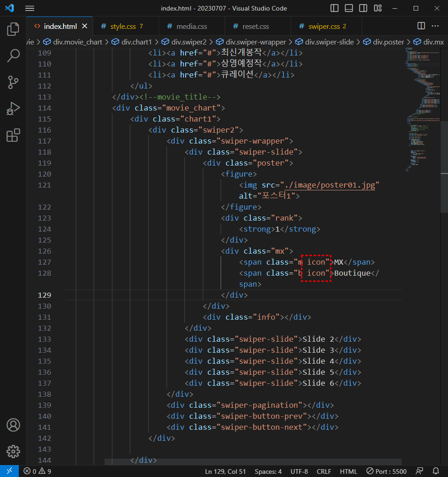448x477 pixels.
Task: Click Ln 129, Col 51 go-to-line indicator
Action: (x=225, y=471)
